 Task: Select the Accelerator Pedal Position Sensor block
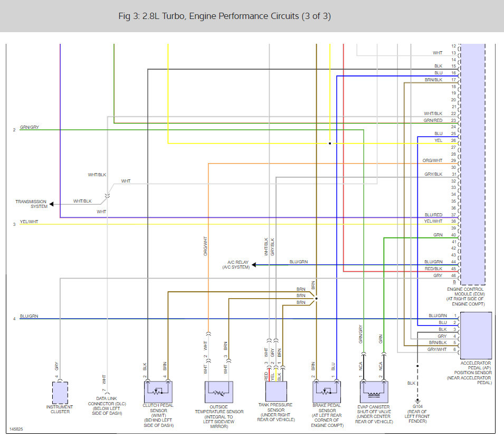click(476, 336)
